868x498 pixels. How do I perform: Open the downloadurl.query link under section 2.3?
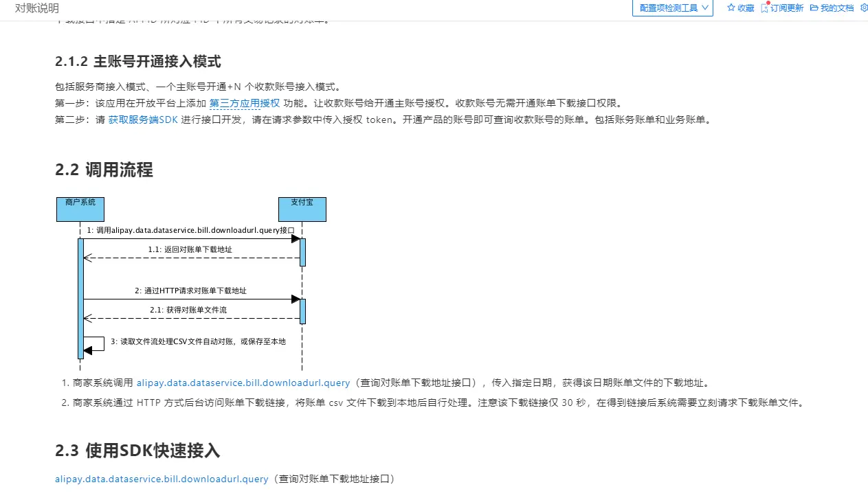(x=162, y=479)
